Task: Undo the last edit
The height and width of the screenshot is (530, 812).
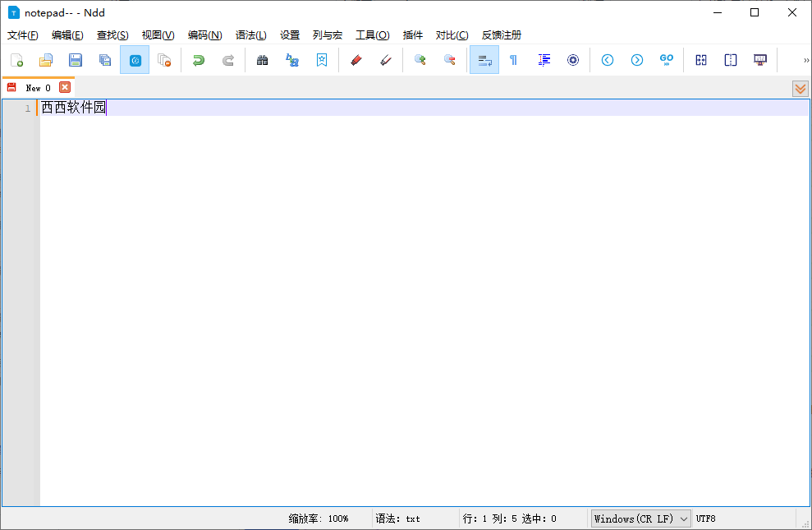Action: coord(199,60)
